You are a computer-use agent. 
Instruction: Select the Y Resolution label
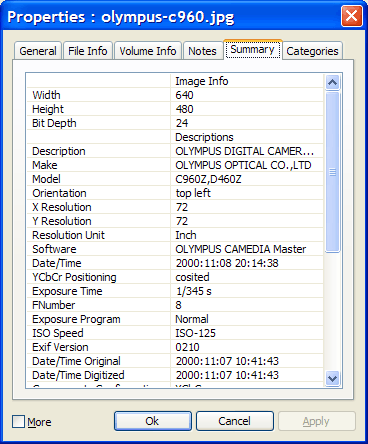click(62, 221)
